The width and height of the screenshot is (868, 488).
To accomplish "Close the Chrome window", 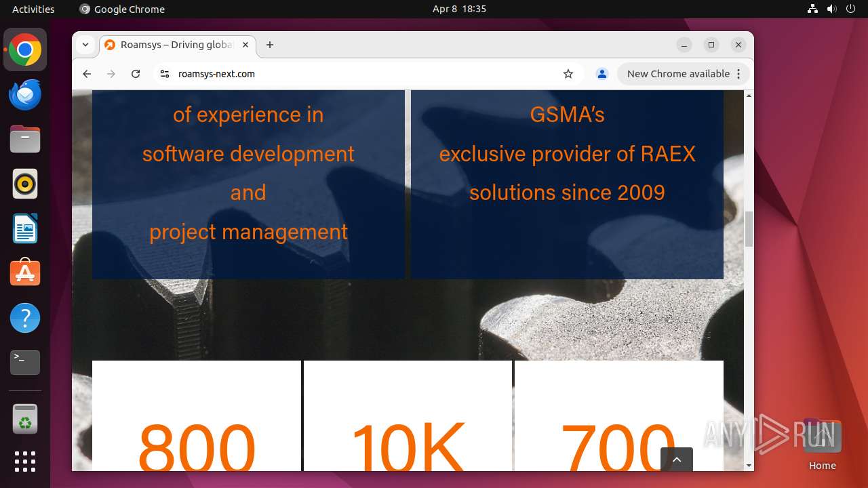I will [x=738, y=45].
